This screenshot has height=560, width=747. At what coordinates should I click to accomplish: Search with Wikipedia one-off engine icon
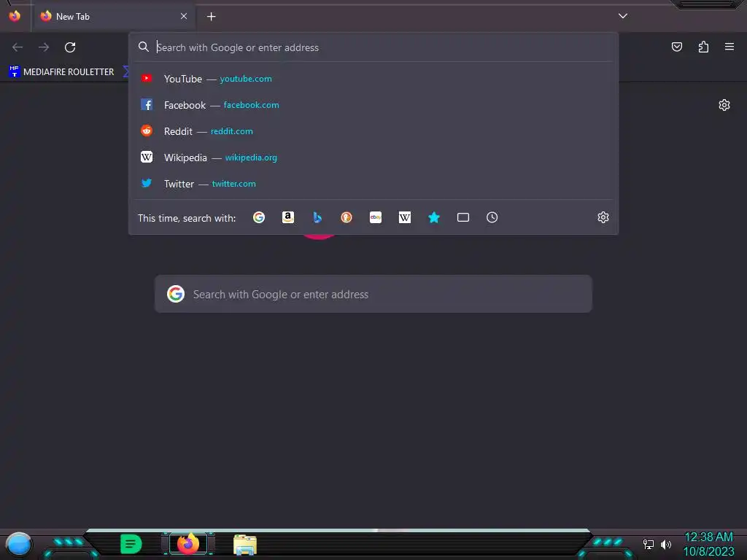tap(404, 217)
